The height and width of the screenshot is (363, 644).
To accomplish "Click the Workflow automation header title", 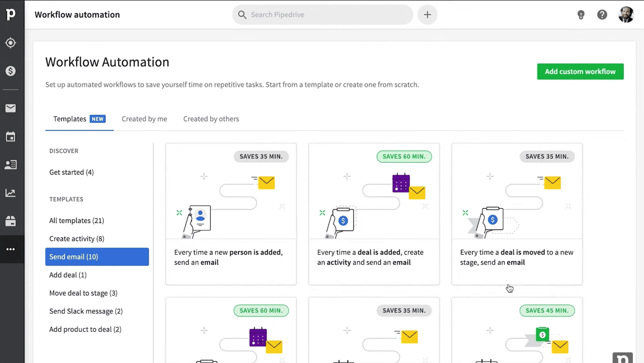I will [77, 15].
